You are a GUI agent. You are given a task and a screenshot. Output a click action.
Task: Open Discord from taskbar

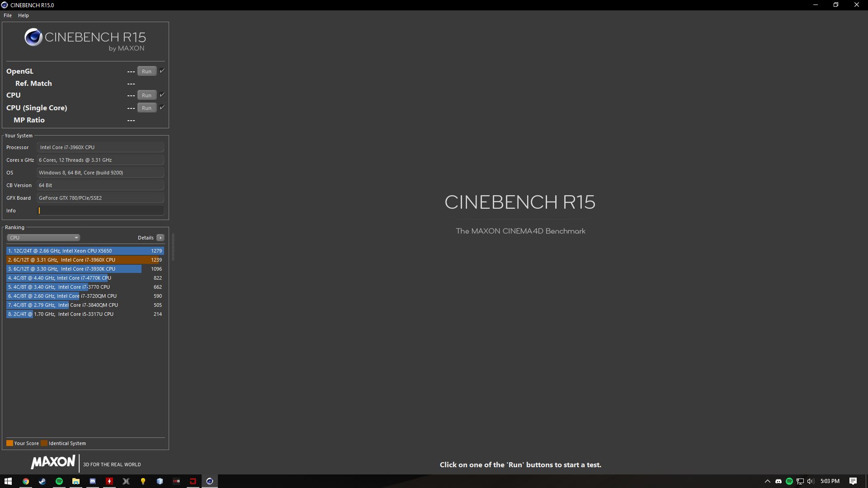[x=93, y=481]
